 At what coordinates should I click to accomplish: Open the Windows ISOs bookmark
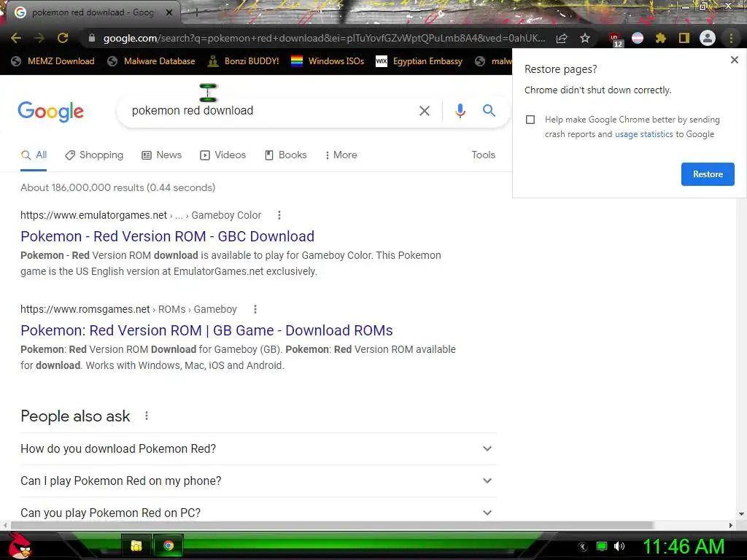(328, 61)
